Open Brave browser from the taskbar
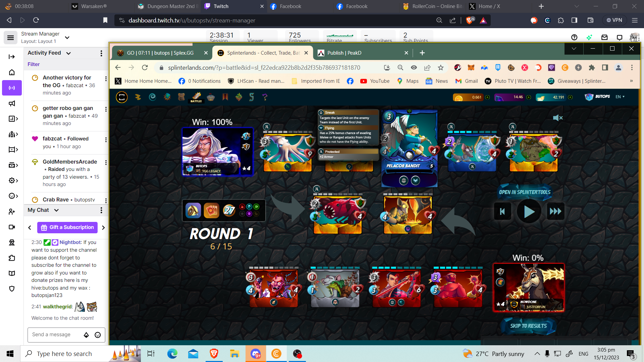This screenshot has width=644, height=362. (214, 354)
